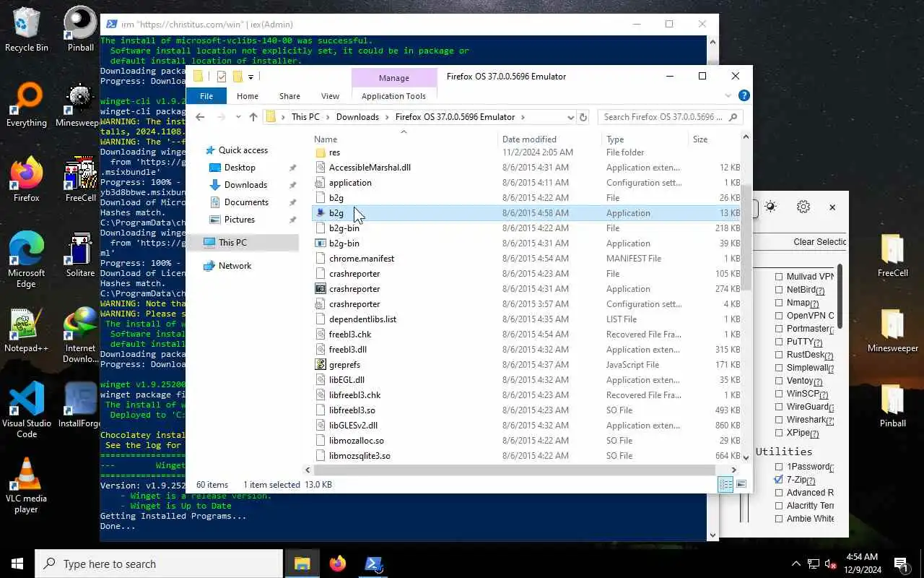Open Everything search desktop icon
Screen dimensions: 924x578
point(27,105)
